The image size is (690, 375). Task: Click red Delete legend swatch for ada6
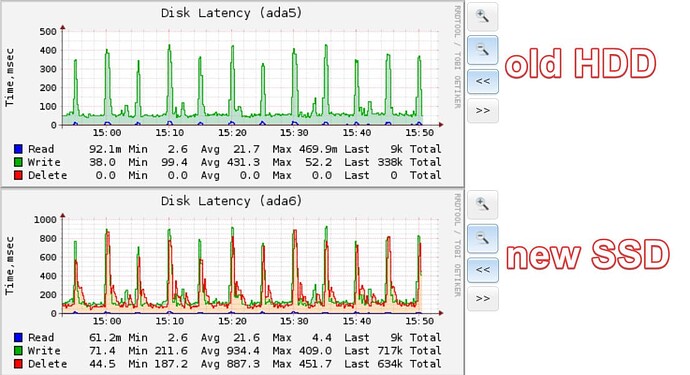(x=18, y=364)
